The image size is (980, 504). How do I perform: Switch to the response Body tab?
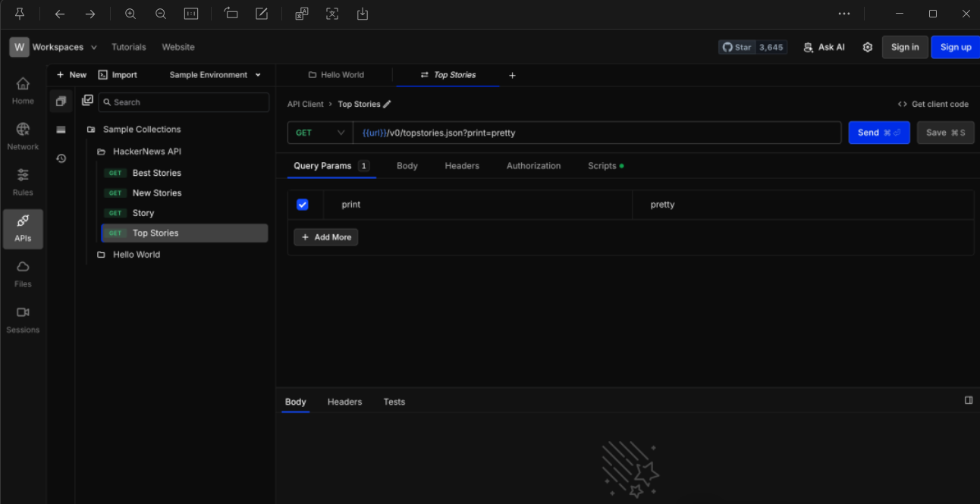296,402
